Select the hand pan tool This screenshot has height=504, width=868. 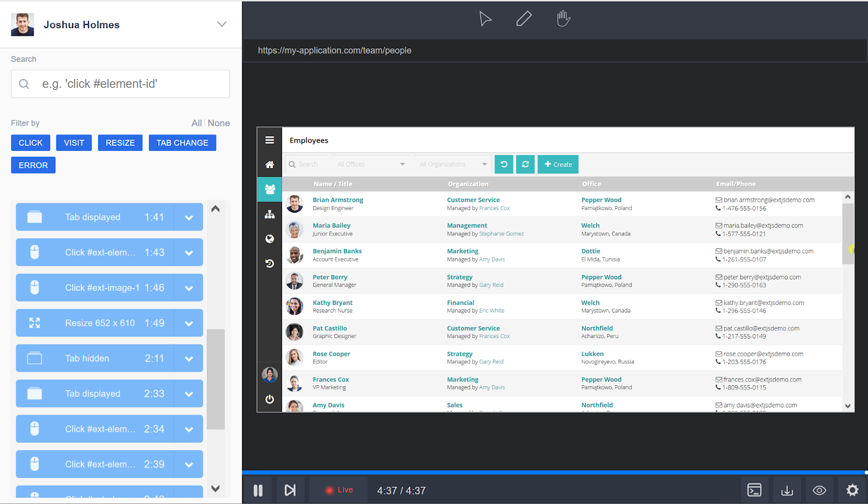564,18
